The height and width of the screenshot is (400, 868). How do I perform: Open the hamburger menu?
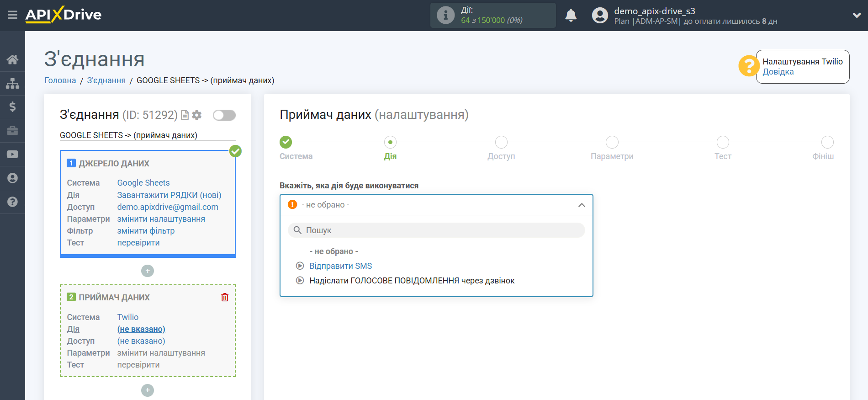click(12, 15)
